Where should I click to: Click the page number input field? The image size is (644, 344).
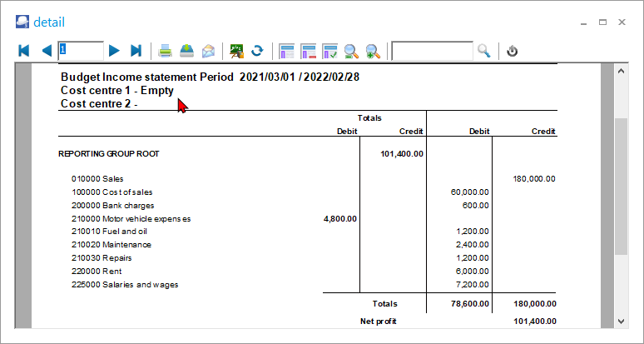click(81, 51)
